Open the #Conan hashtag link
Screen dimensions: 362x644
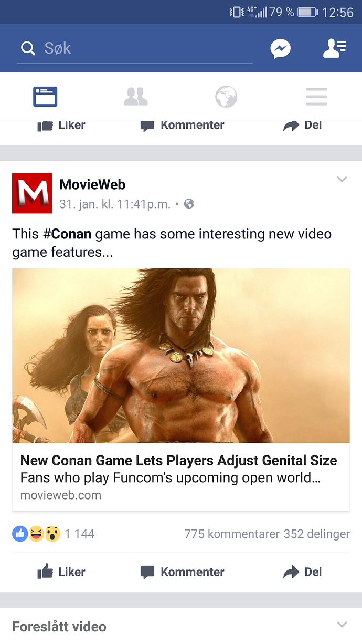pos(67,234)
